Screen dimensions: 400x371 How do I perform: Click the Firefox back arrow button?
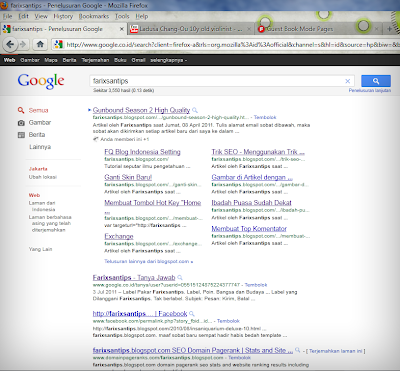coord(10,44)
